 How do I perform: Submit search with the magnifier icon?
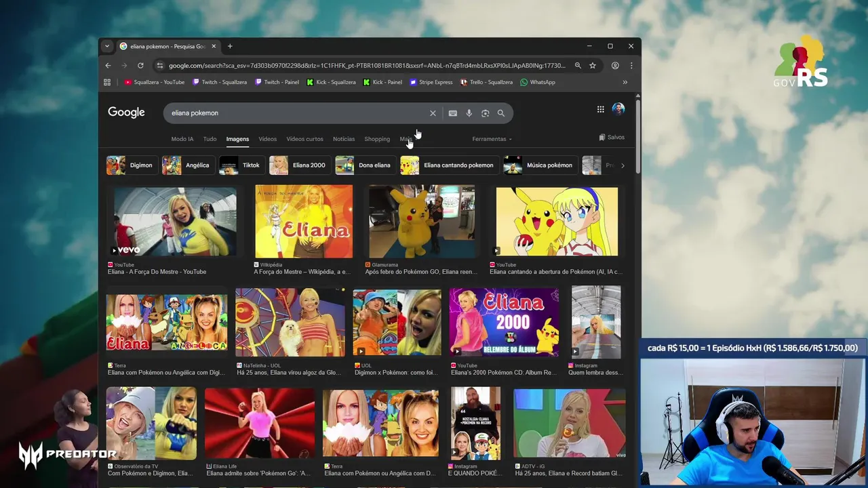point(501,113)
